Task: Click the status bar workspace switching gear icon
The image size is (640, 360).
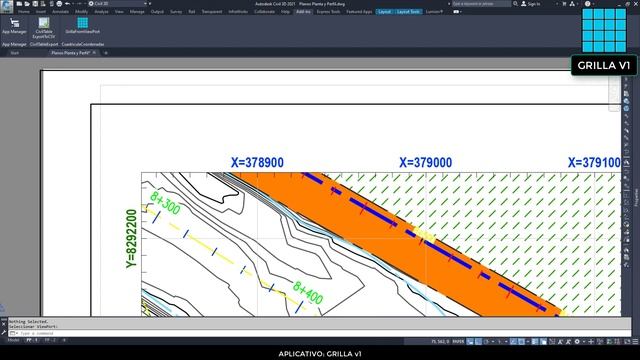Action: click(x=577, y=342)
